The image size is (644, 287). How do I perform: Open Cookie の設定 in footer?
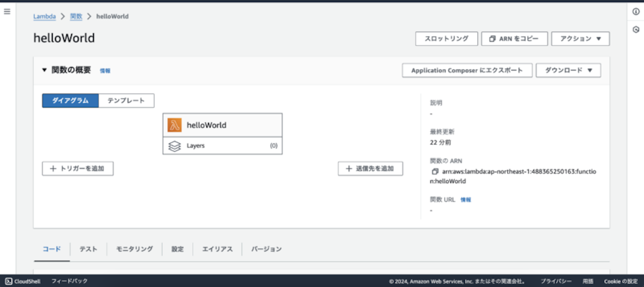point(621,281)
